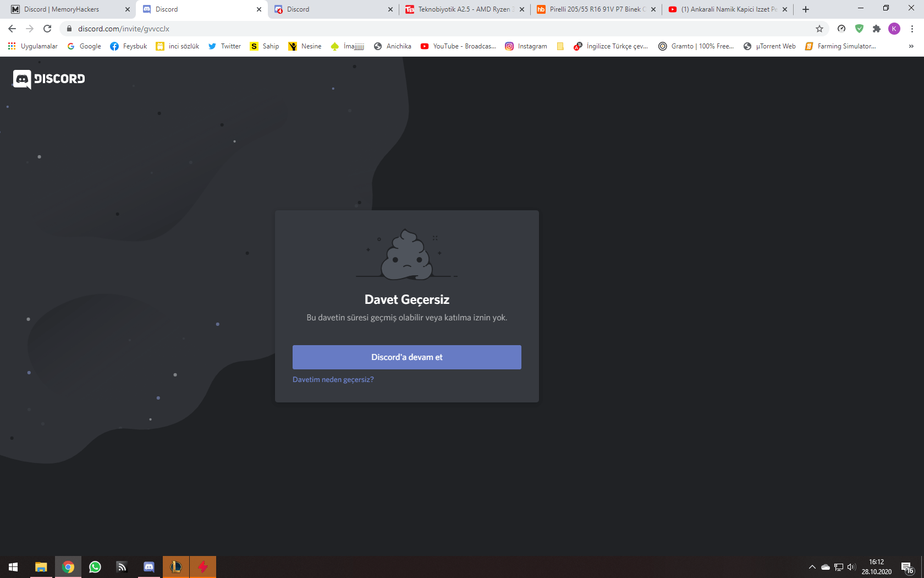Open the Instagram bookmark

[x=526, y=46]
